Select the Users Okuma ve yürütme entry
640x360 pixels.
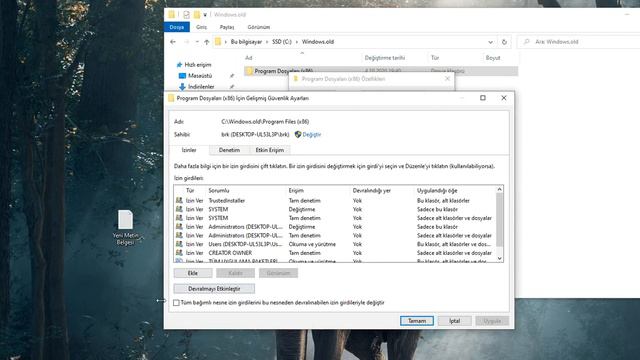pos(335,244)
